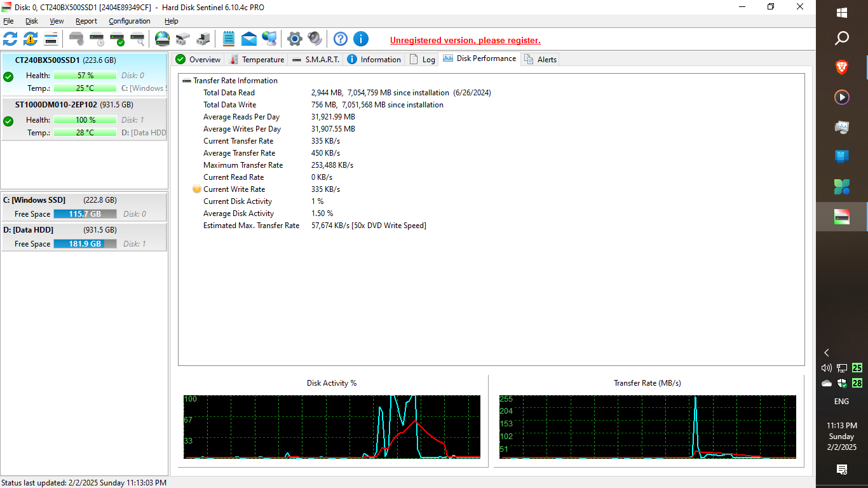Click the Refresh disk status icon

click(x=11, y=39)
